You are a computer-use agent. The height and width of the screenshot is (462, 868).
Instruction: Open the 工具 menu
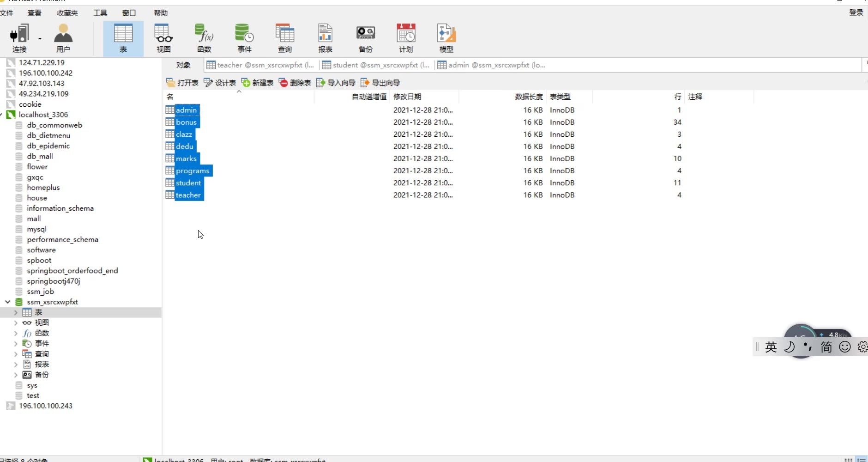point(100,12)
